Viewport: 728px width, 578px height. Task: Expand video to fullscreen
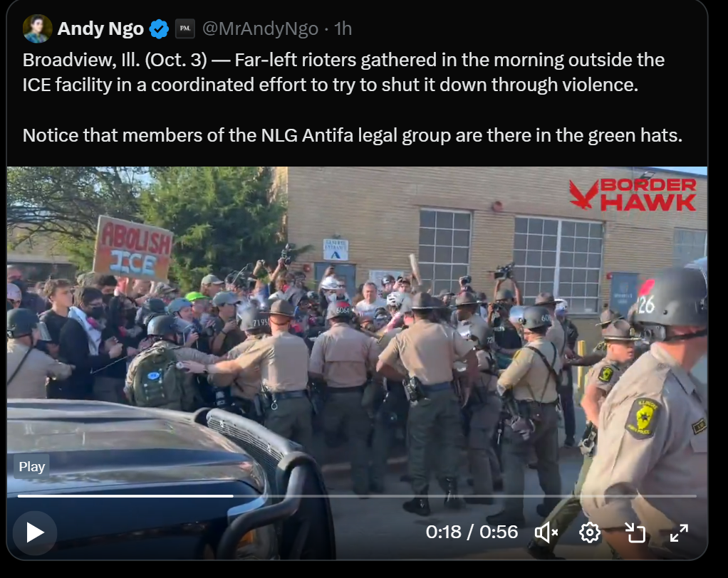pyautogui.click(x=679, y=532)
